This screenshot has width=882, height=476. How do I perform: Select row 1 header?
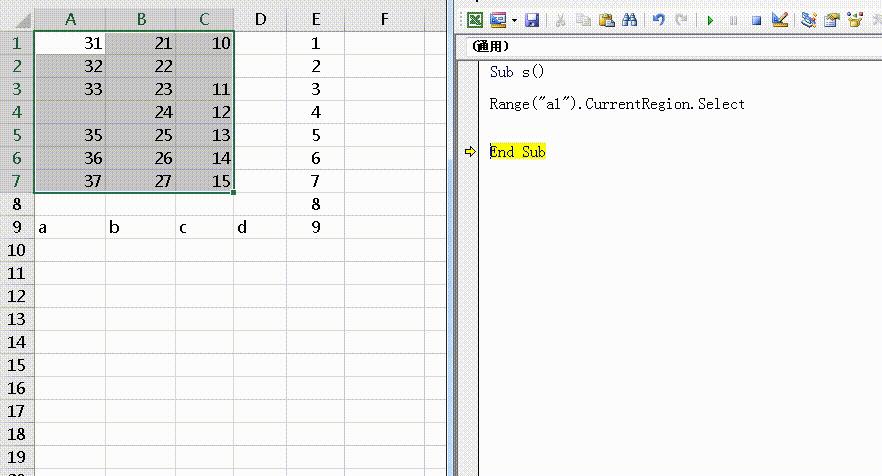point(17,43)
